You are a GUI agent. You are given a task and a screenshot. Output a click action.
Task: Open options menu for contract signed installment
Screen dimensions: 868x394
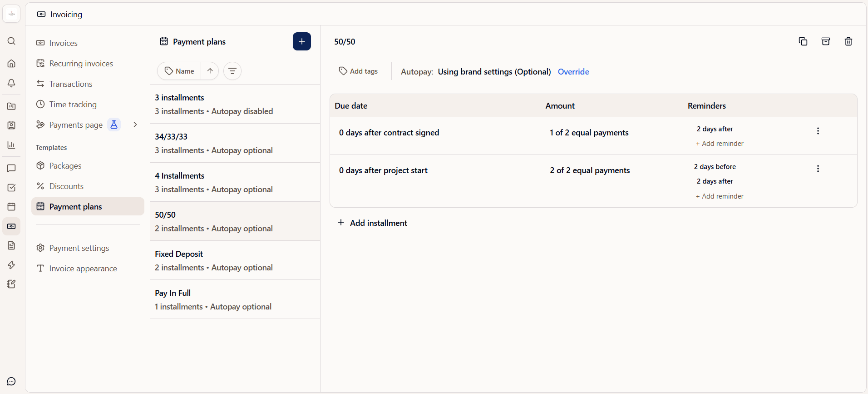click(818, 131)
